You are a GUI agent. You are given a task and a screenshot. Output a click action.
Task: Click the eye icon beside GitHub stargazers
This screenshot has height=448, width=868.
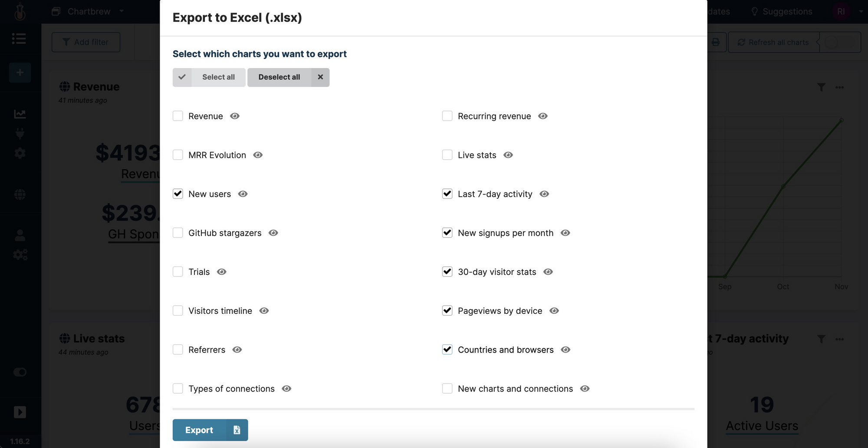[273, 233]
